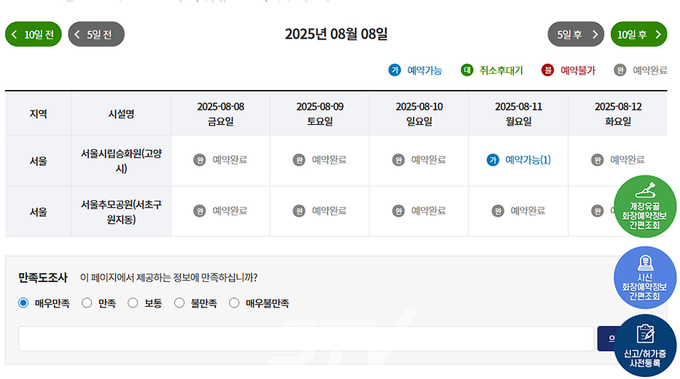Click 예약완료 icon for 서울추모공원 on 2025-08-10
The width and height of the screenshot is (680, 379).
[x=398, y=211]
